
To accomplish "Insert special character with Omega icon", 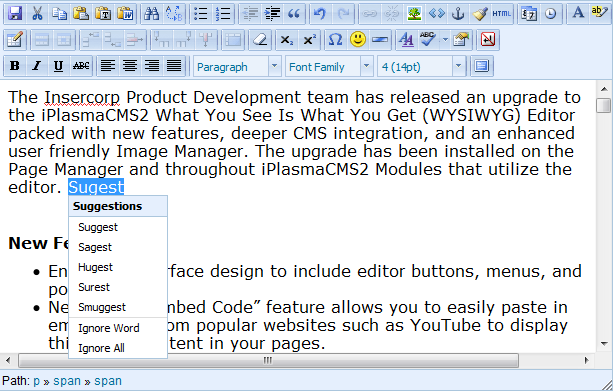I will point(335,40).
